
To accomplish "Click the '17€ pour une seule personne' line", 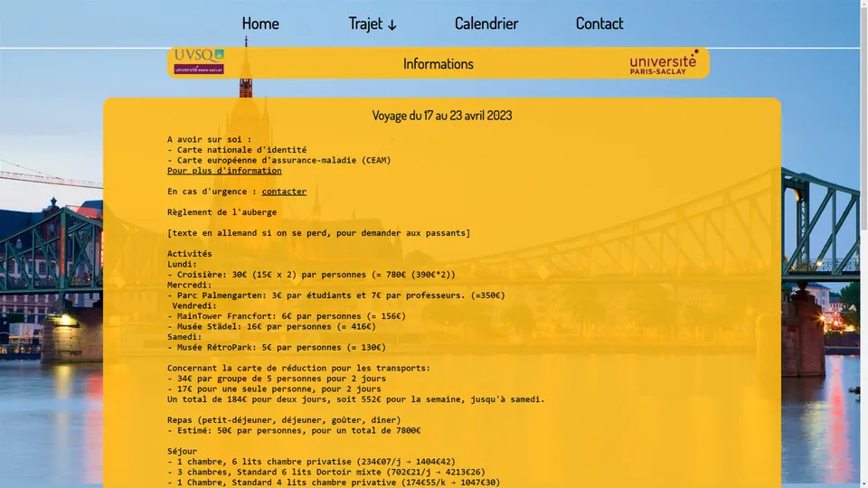I will click(274, 389).
